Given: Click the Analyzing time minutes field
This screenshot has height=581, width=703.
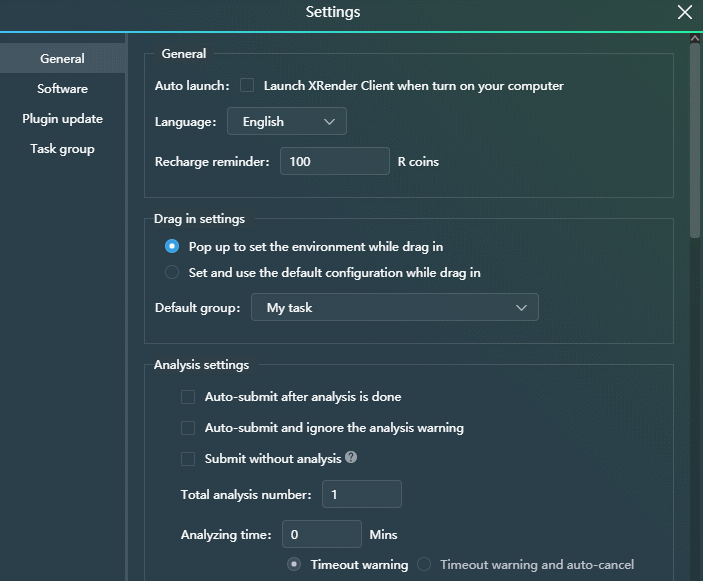Looking at the screenshot, I should (321, 535).
